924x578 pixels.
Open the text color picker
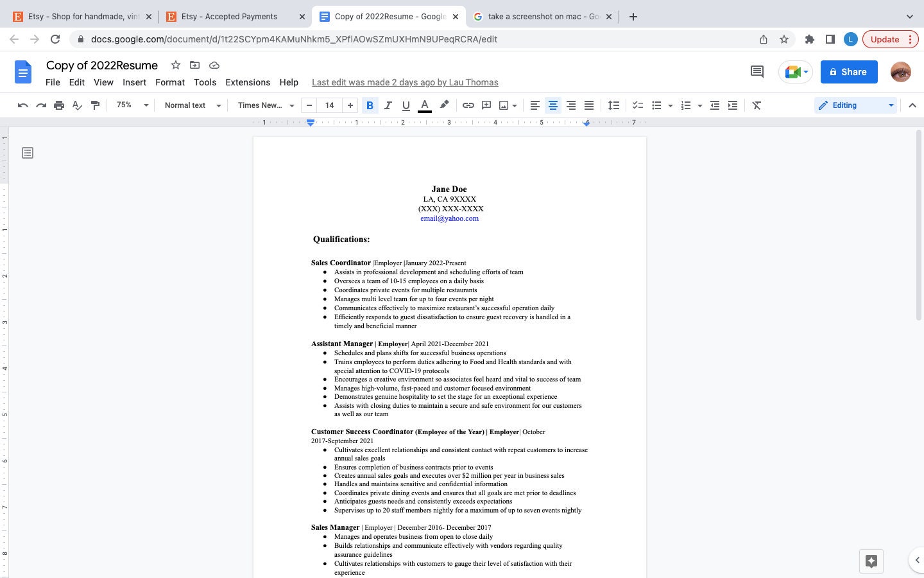tap(424, 105)
